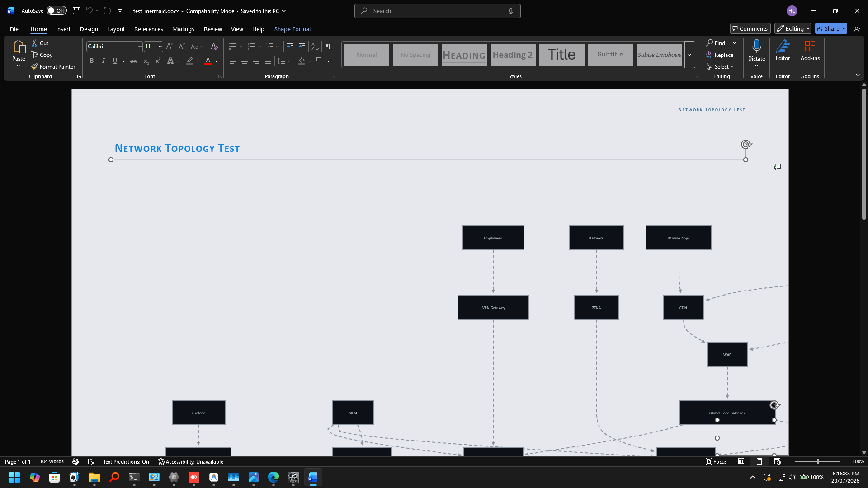This screenshot has width=868, height=488.
Task: Toggle Italic formatting
Action: pyautogui.click(x=104, y=61)
